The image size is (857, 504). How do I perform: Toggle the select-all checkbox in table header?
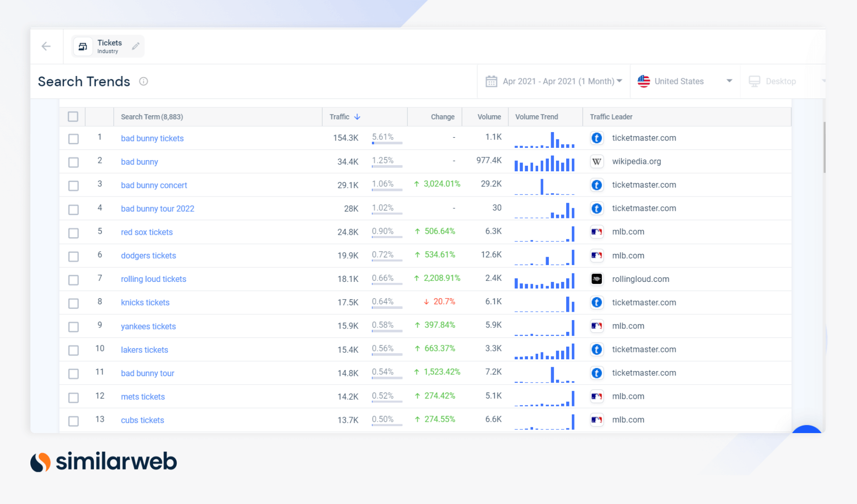pos(73,117)
